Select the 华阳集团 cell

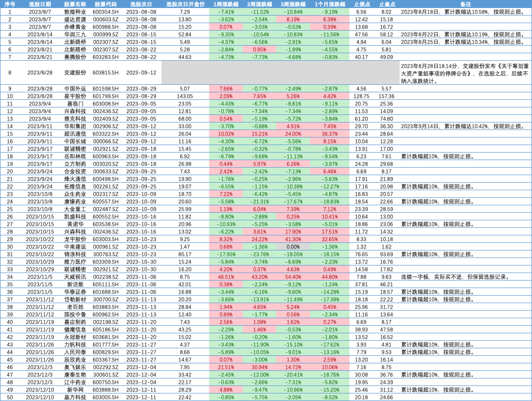[75, 126]
